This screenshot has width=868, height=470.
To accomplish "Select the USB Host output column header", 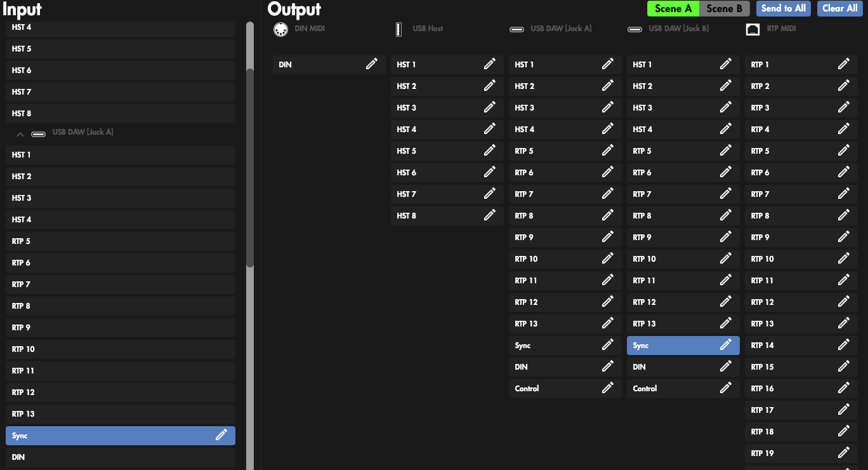I will pos(427,29).
